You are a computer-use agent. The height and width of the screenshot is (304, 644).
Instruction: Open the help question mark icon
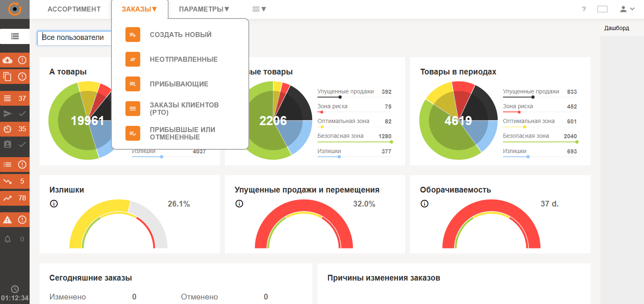584,9
